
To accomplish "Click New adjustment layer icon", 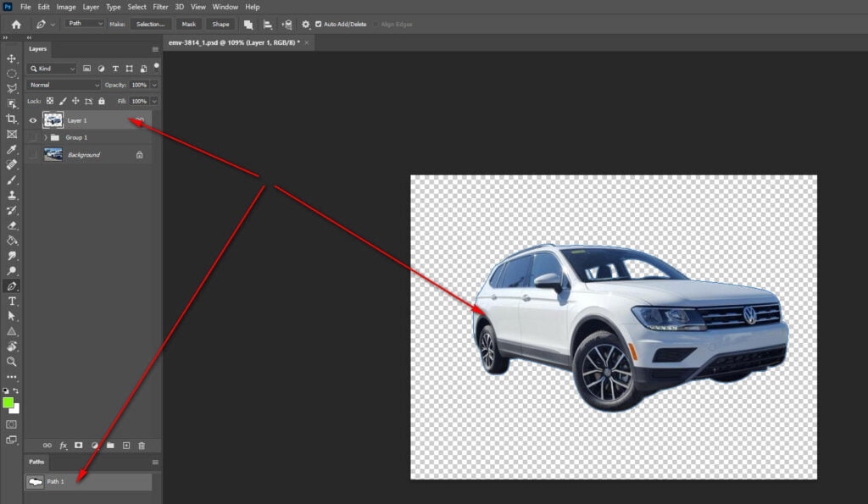I will point(95,446).
